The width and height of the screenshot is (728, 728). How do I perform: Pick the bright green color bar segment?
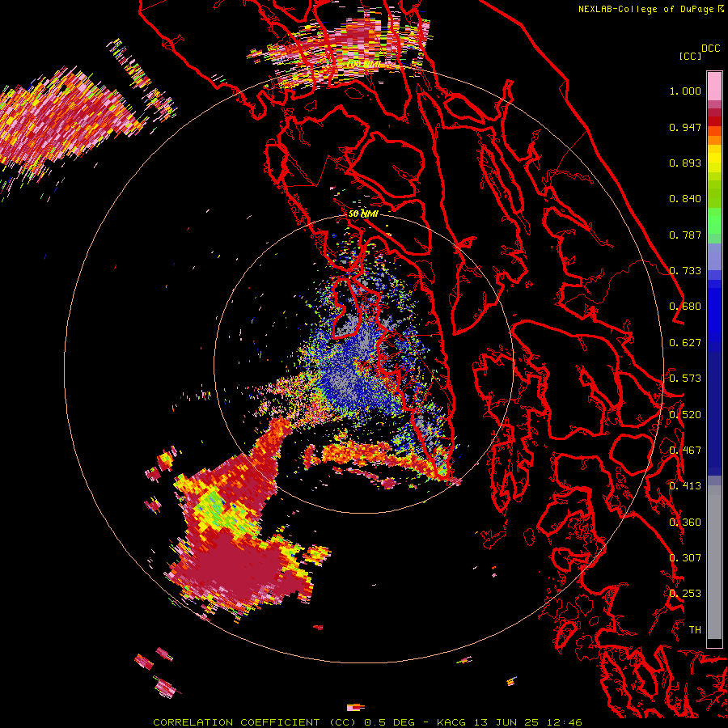point(714,221)
